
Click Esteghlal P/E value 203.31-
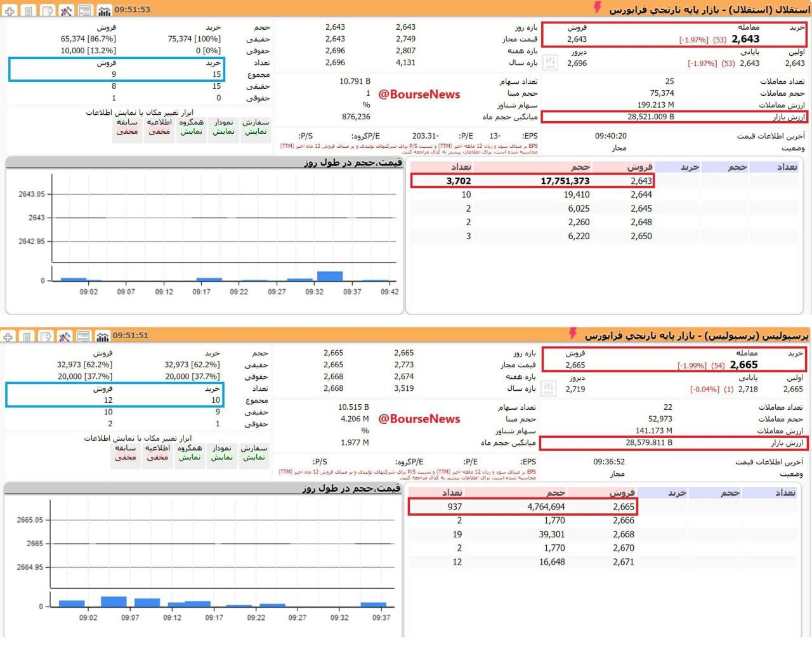click(425, 136)
